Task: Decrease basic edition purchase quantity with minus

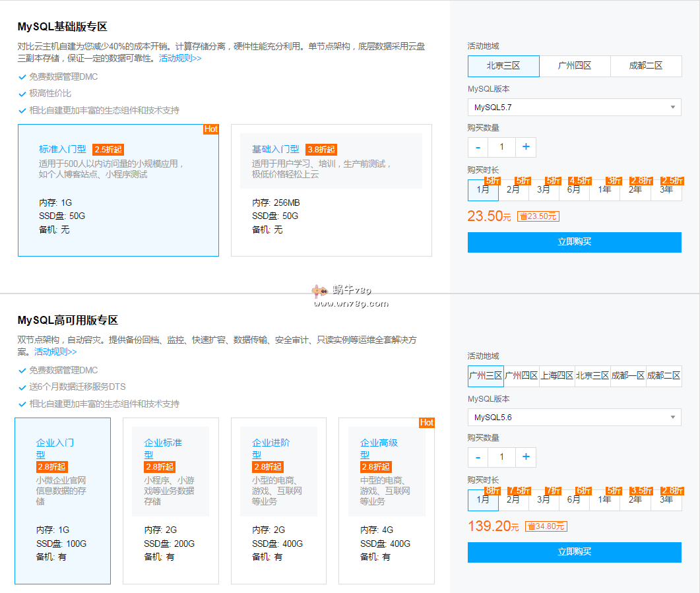Action: click(x=478, y=147)
